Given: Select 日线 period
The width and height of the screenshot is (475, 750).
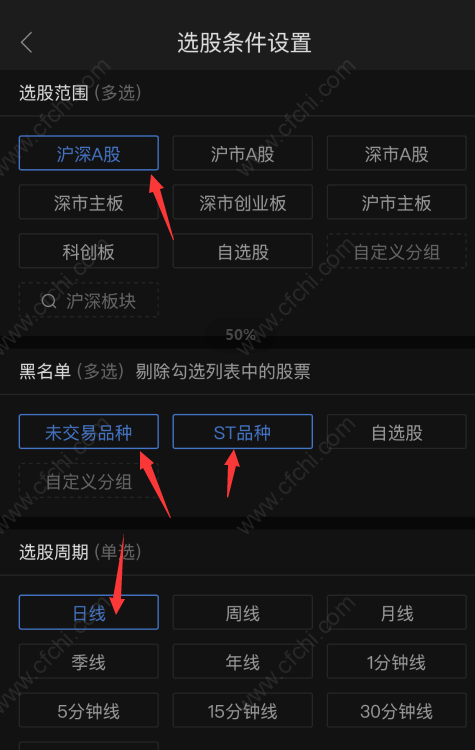Looking at the screenshot, I should [x=88, y=612].
